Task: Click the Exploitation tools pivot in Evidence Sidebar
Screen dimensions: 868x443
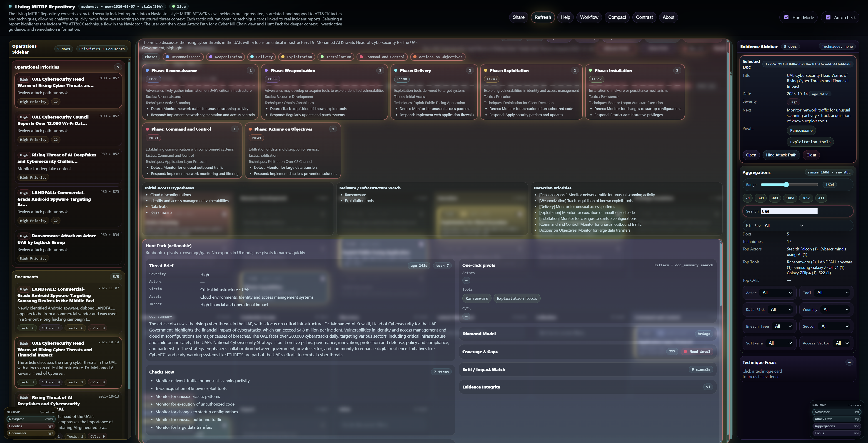Action: (810, 142)
